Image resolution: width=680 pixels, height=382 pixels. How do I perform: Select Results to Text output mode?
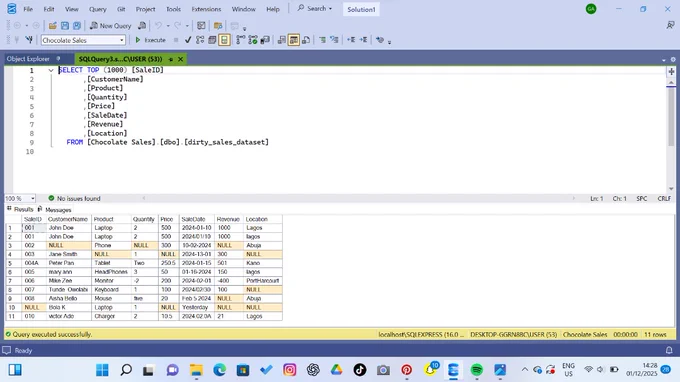point(281,40)
